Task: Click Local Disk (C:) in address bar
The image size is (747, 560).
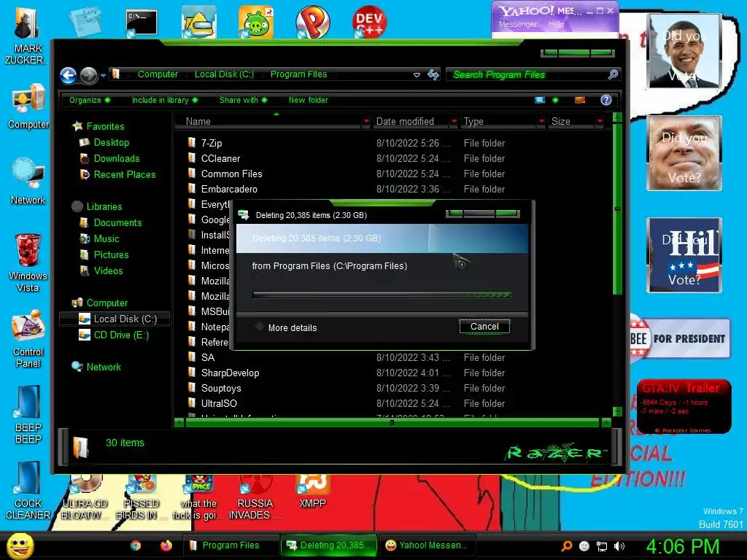Action: pyautogui.click(x=224, y=74)
